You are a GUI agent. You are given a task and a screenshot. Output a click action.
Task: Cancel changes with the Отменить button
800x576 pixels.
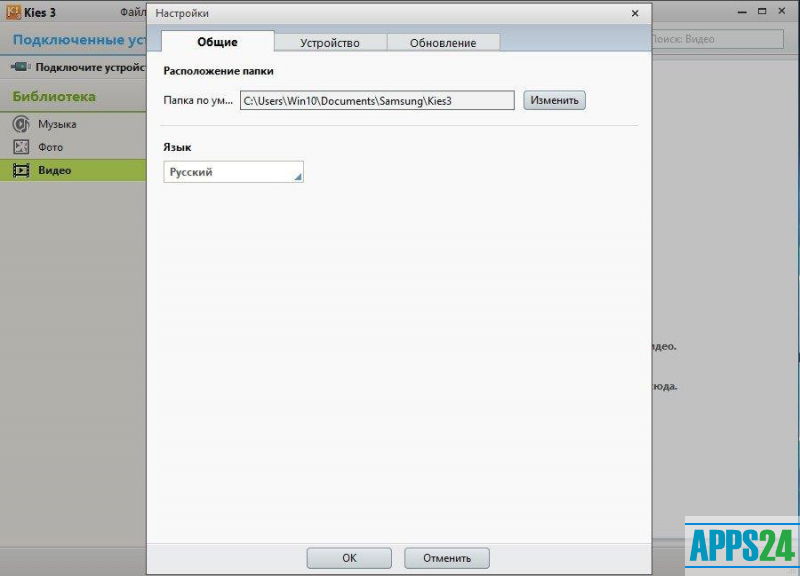tap(447, 558)
